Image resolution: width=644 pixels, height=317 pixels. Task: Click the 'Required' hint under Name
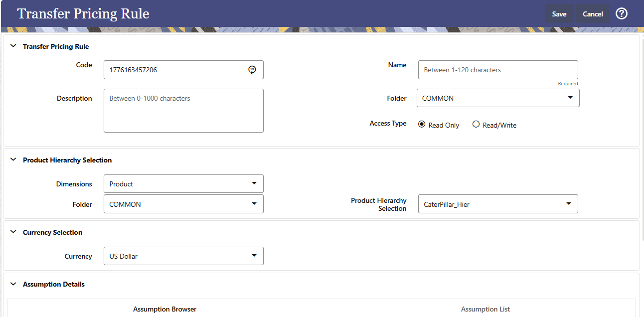568,84
